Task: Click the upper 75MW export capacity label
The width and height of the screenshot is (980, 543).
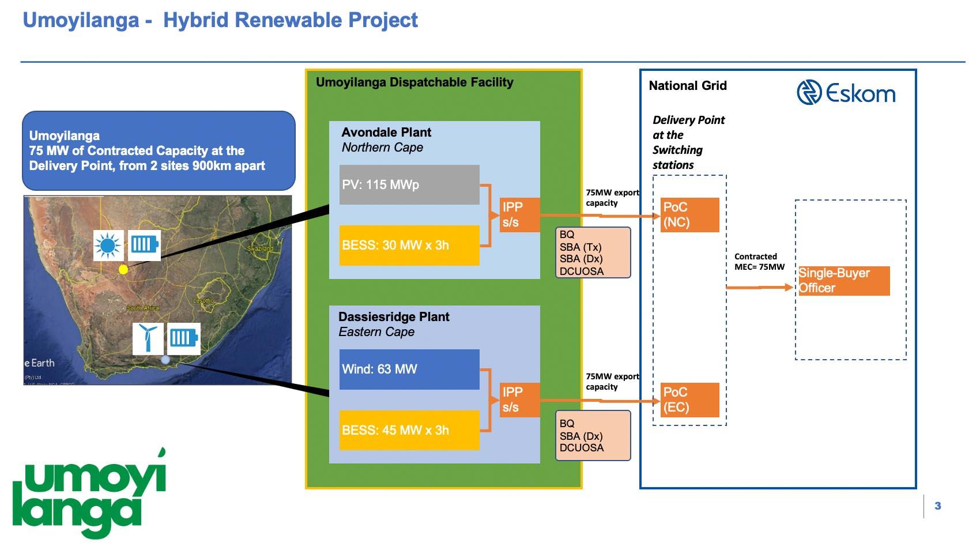Action: pyautogui.click(x=612, y=198)
